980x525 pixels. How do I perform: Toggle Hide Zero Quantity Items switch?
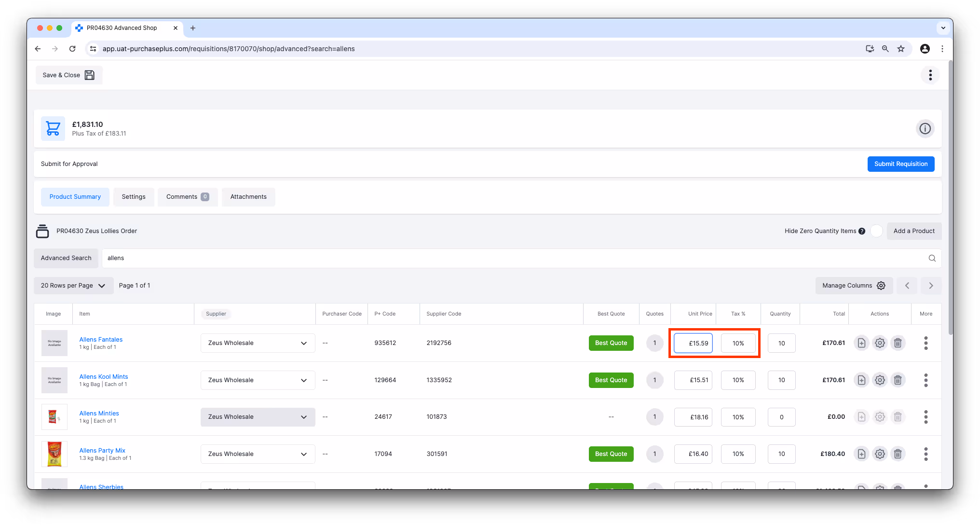coord(876,231)
